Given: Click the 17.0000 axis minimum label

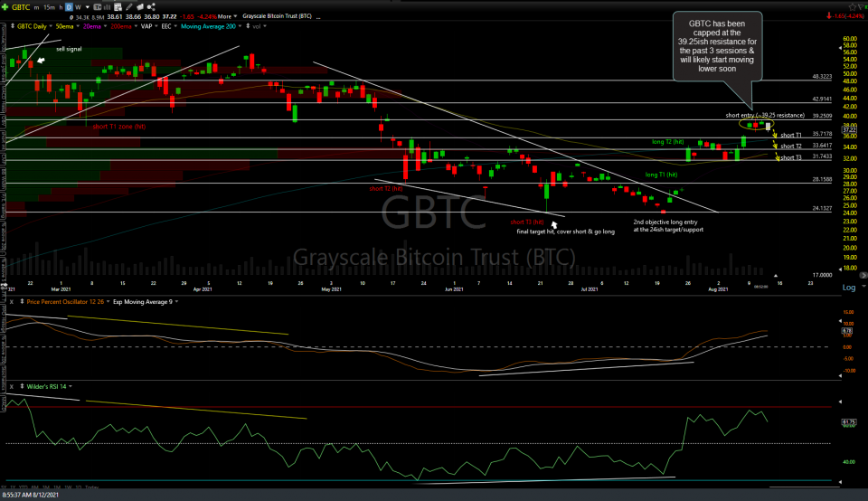Looking at the screenshot, I should point(822,275).
